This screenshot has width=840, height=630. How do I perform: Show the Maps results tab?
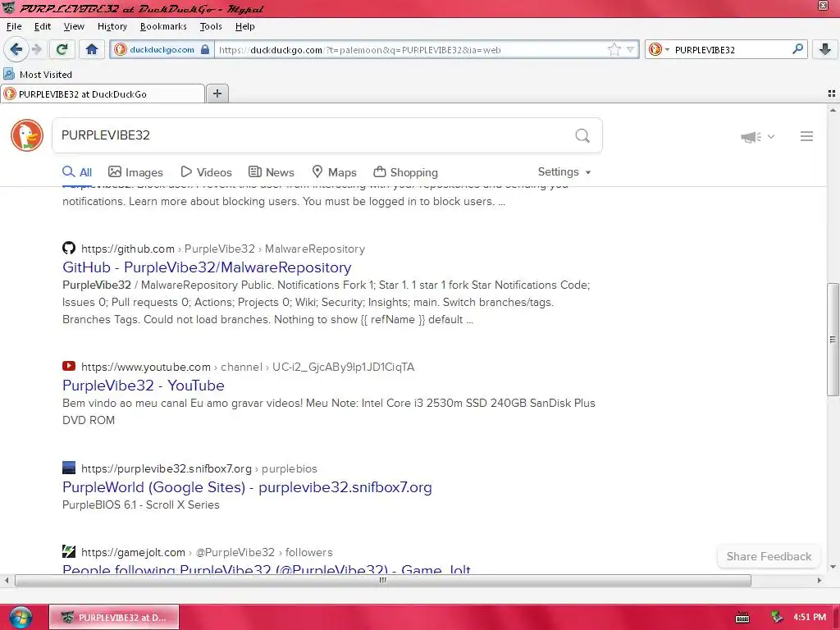335,172
